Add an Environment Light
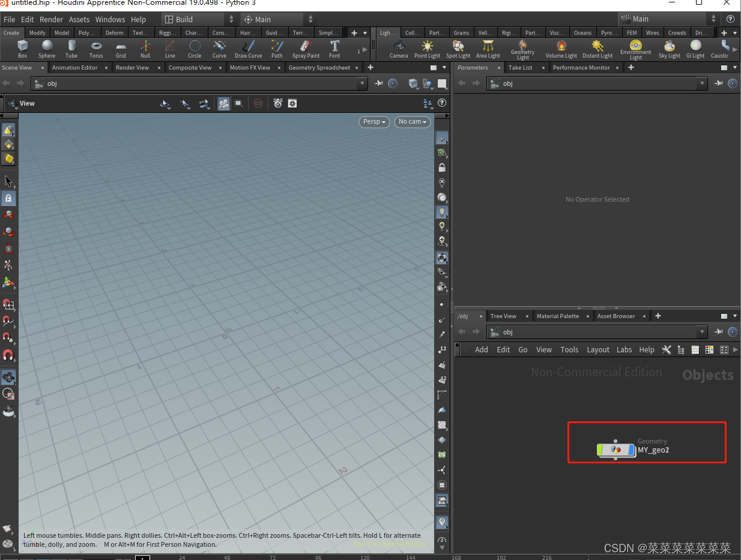Screen dimensions: 741x560 point(635,50)
